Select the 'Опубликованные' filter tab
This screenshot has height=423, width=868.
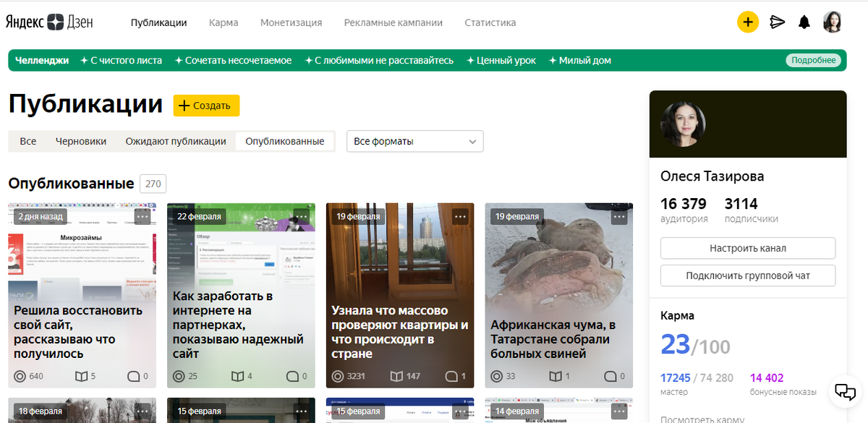tap(285, 141)
